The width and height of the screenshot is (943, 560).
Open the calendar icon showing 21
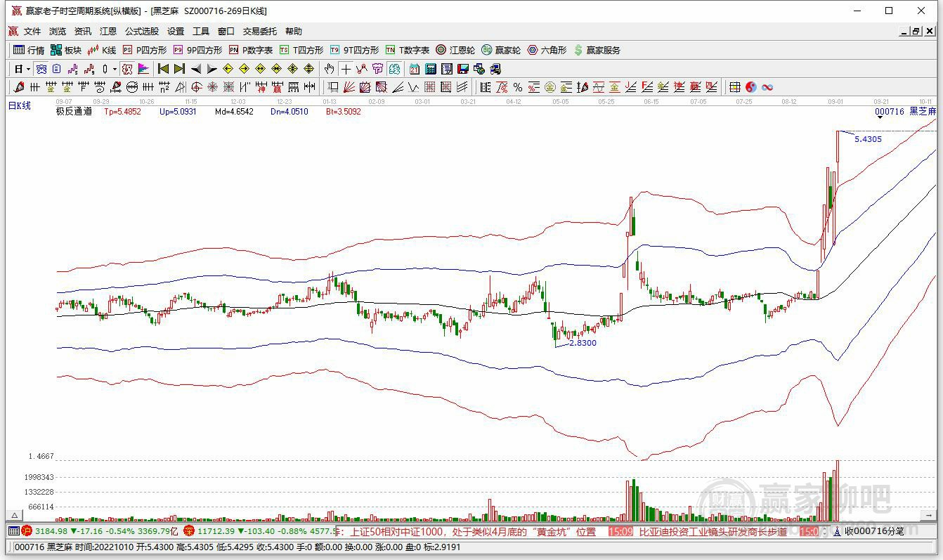(x=414, y=69)
